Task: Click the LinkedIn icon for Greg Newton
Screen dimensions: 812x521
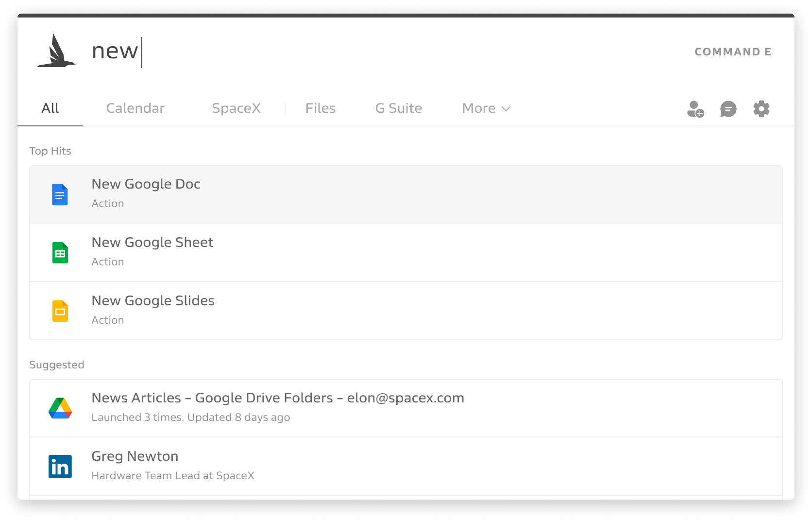Action: (60, 467)
